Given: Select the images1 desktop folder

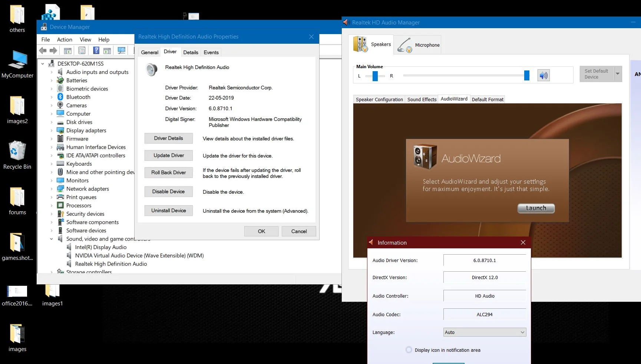Looking at the screenshot, I should [x=52, y=295].
